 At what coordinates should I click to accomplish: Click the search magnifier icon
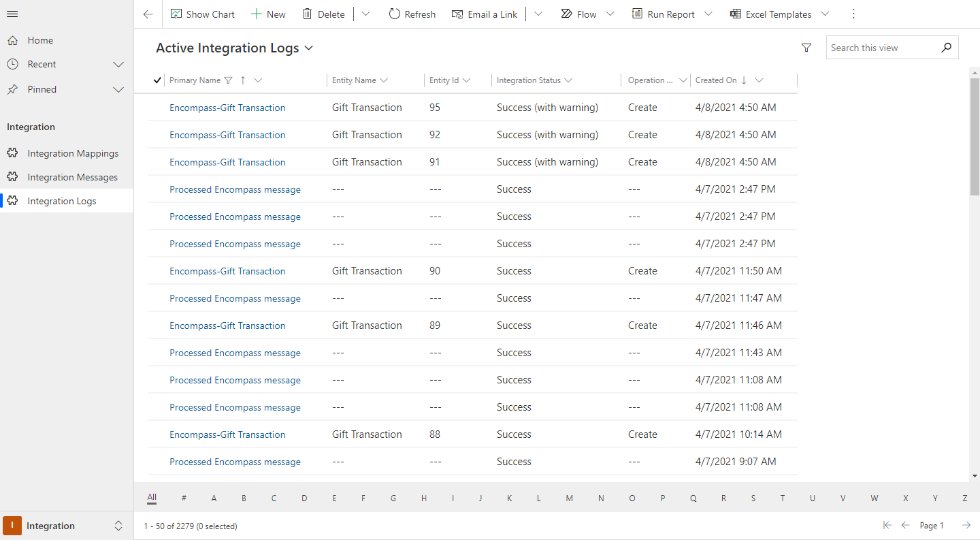946,48
